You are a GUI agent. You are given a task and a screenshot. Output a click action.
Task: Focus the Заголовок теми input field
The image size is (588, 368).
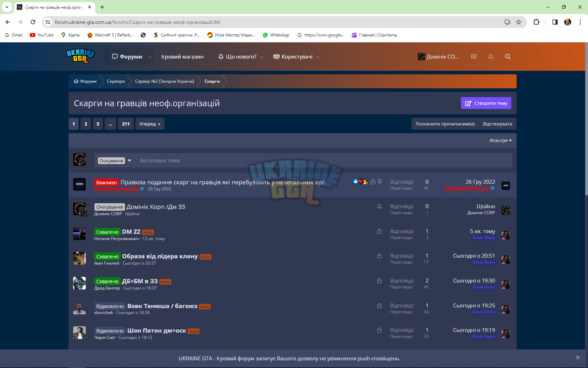pyautogui.click(x=323, y=161)
